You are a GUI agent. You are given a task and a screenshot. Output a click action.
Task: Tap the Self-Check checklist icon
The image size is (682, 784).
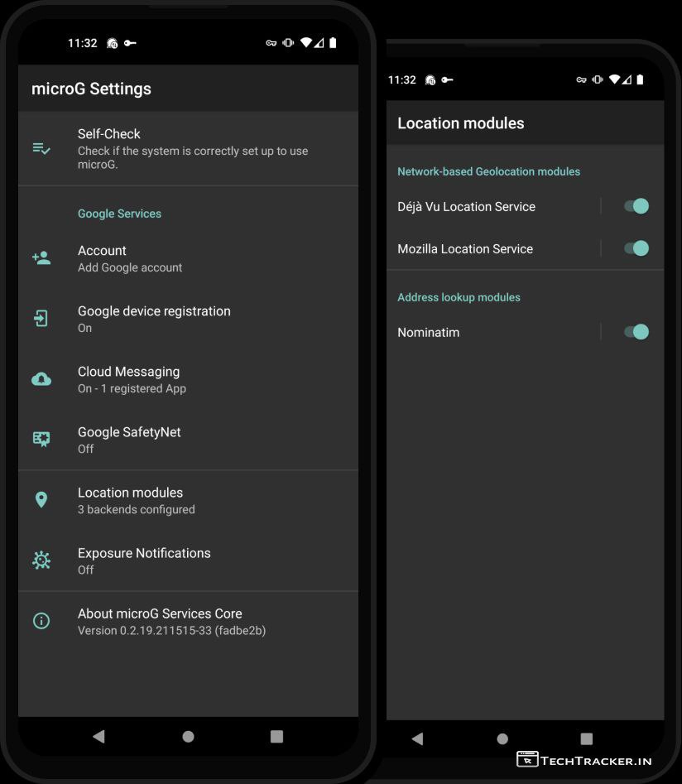(41, 149)
